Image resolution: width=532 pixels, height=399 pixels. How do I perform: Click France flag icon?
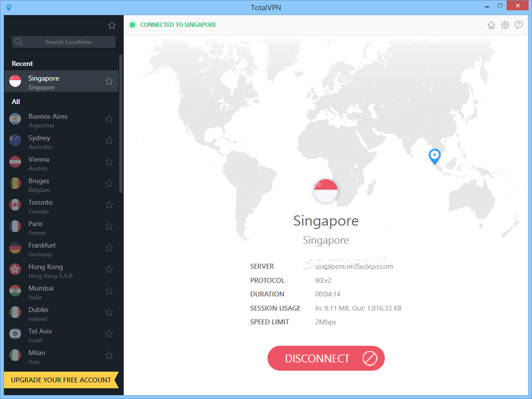[x=15, y=226]
